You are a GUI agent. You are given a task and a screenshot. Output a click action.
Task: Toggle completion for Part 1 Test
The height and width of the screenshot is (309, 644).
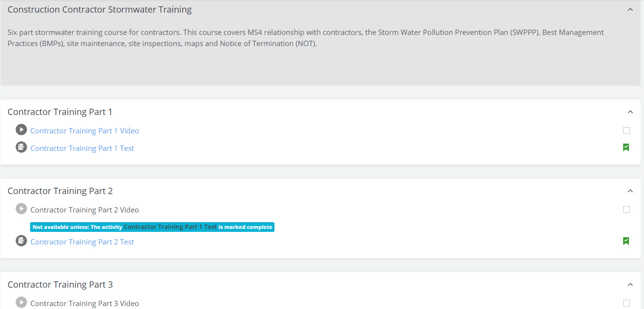[626, 147]
